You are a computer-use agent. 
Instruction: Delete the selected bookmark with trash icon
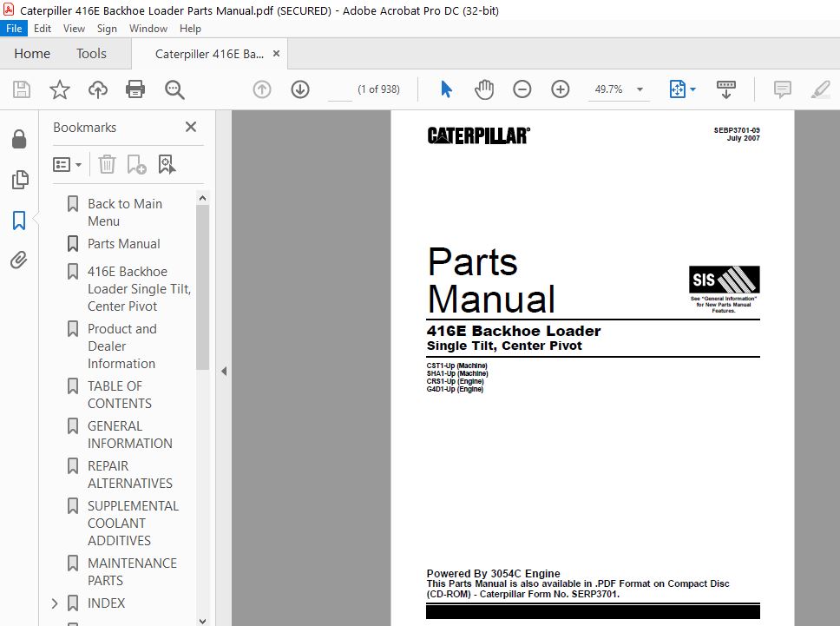[x=107, y=164]
